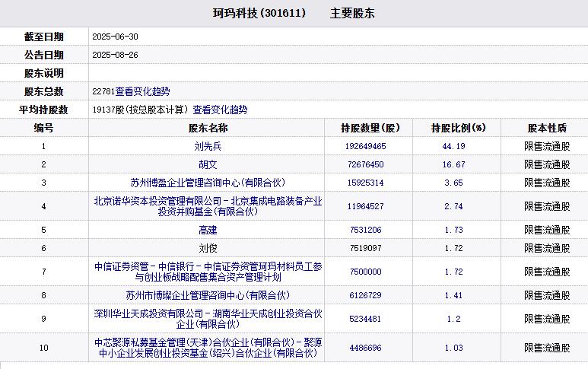Open 苏州博盈企业管理咨询中心 shareholder entry
The width and height of the screenshot is (588, 369).
(208, 183)
